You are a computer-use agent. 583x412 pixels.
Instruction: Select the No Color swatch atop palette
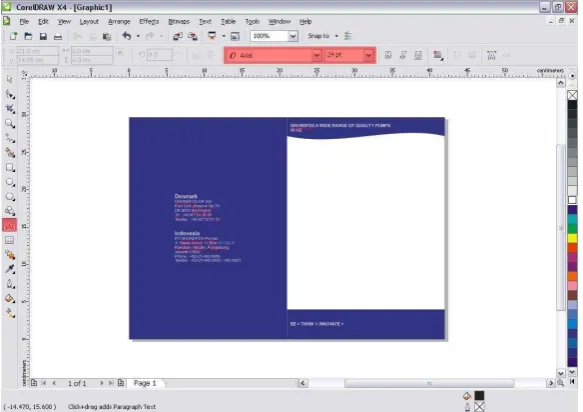tap(572, 95)
